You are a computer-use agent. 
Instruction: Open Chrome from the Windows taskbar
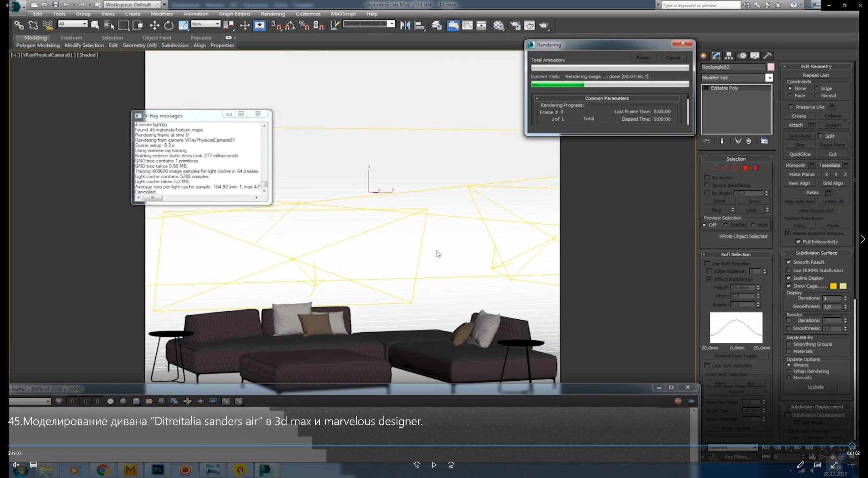point(103,470)
